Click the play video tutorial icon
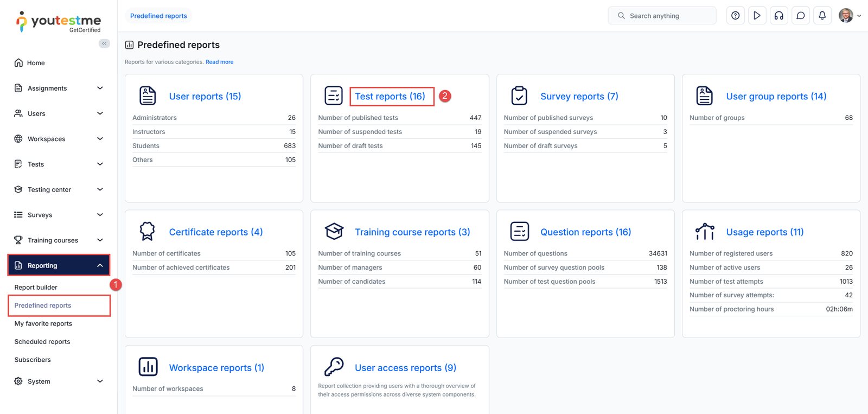This screenshot has height=414, width=868. (x=757, y=16)
